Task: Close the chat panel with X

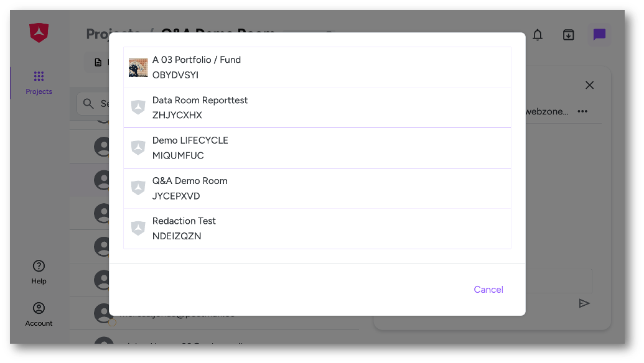Action: click(589, 85)
